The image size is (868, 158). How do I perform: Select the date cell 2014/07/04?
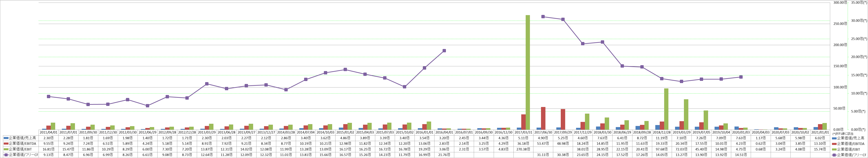(x=306, y=132)
